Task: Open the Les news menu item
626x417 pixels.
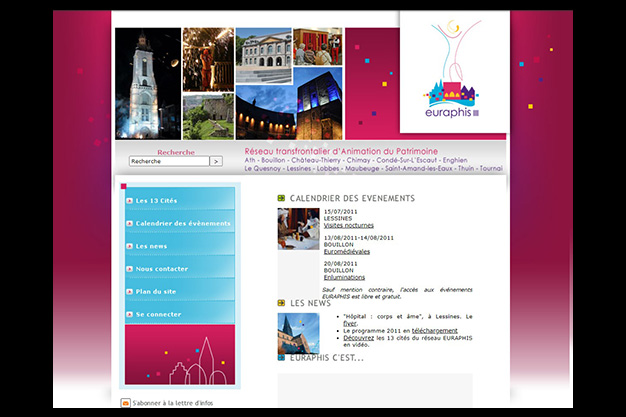Action: coord(152,246)
